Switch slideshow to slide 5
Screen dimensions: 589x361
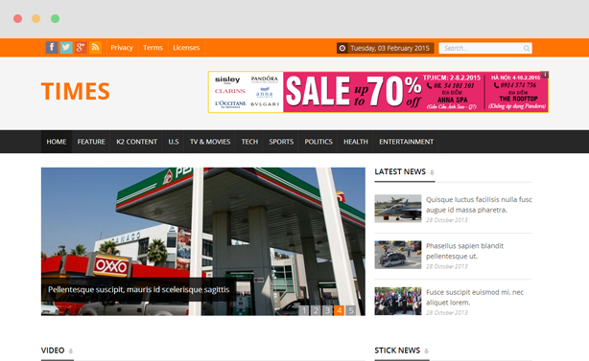click(351, 311)
